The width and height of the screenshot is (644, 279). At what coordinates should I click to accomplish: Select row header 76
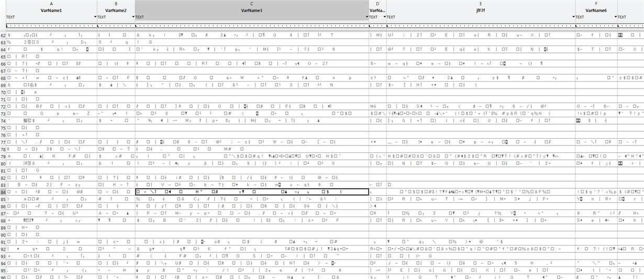3,135
